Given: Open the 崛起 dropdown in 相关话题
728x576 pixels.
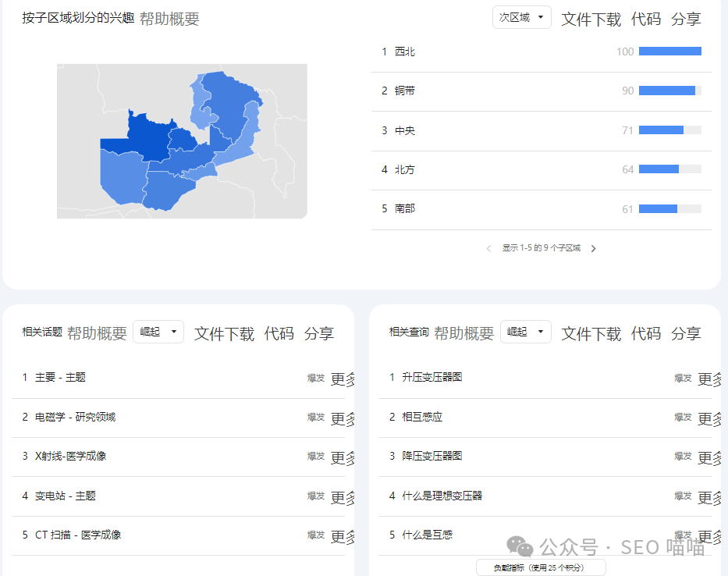Looking at the screenshot, I should point(158,332).
